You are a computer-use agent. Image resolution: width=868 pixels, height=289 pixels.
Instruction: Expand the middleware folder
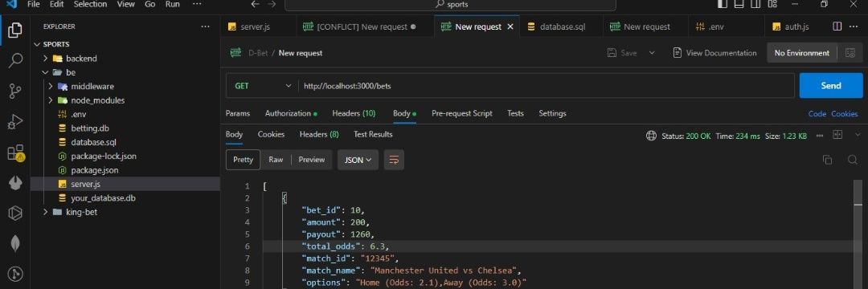click(x=51, y=86)
